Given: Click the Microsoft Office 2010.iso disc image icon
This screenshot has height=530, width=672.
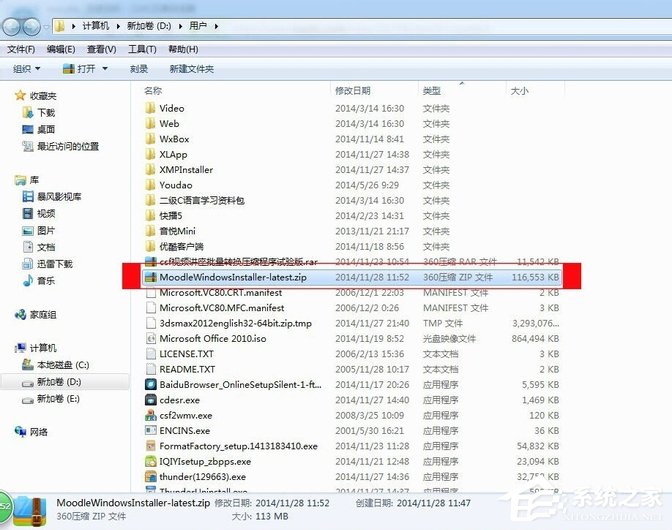Looking at the screenshot, I should pos(150,338).
